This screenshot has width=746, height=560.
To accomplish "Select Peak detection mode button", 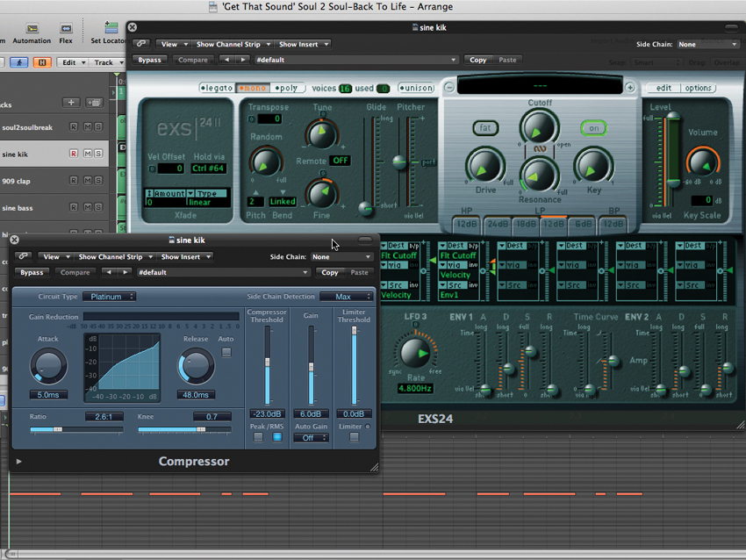I will 258,437.
